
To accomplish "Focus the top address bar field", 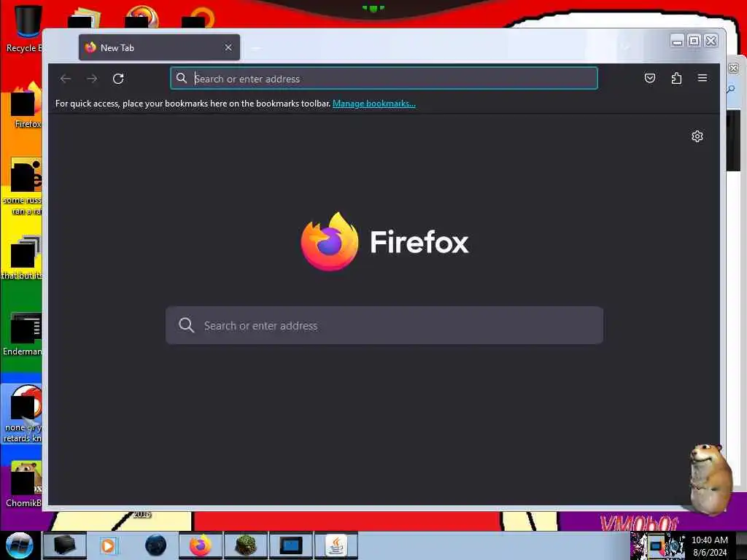I will pos(384,78).
